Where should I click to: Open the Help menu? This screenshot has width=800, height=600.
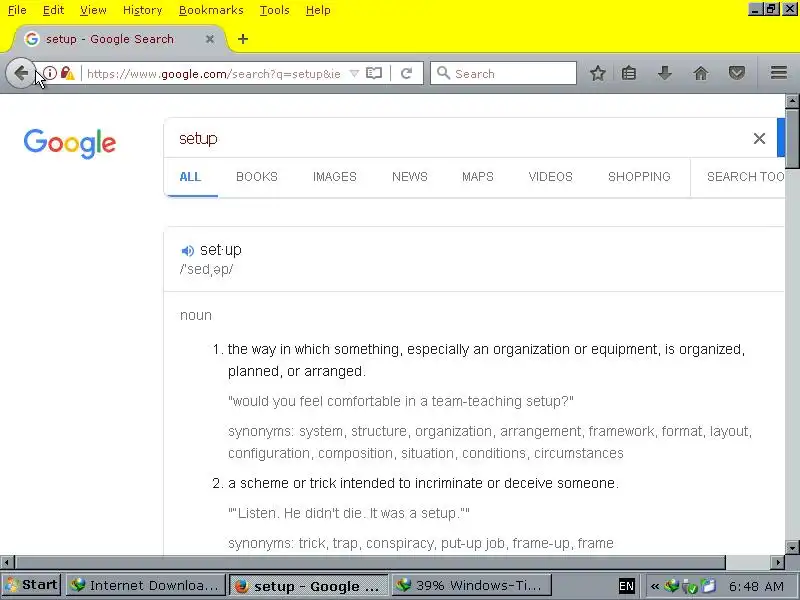318,10
